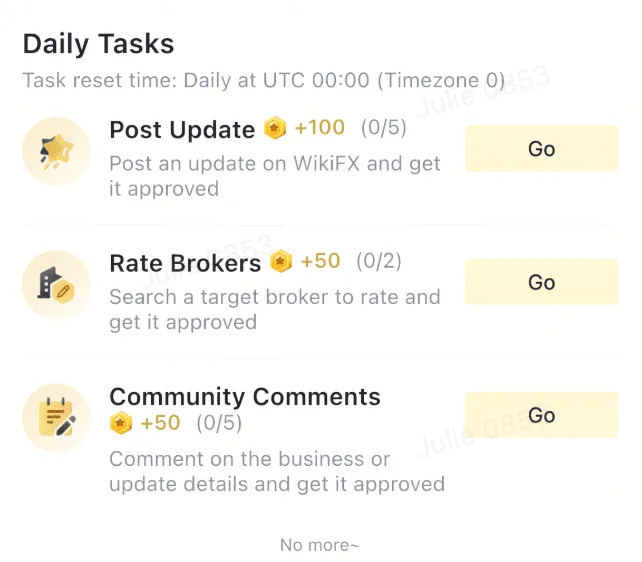Image resolution: width=642 pixels, height=562 pixels.
Task: Click the Rate Brokers building icon
Action: 57,284
